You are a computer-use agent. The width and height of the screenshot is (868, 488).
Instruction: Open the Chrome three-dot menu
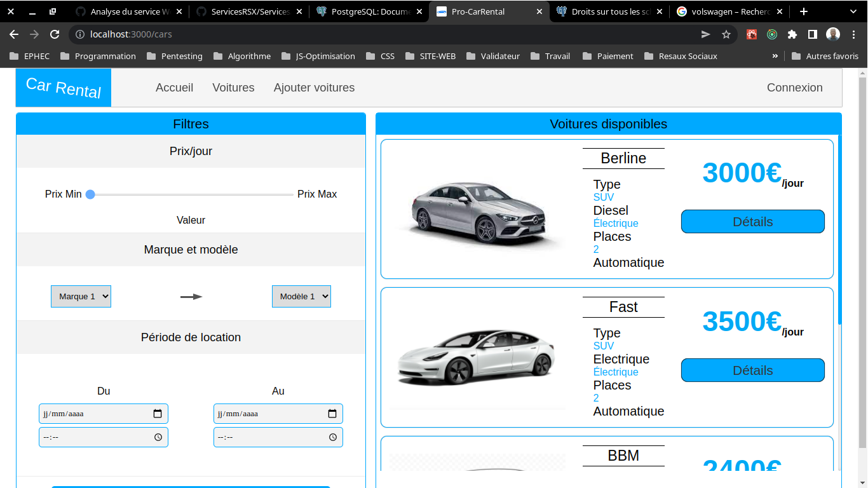pos(853,34)
